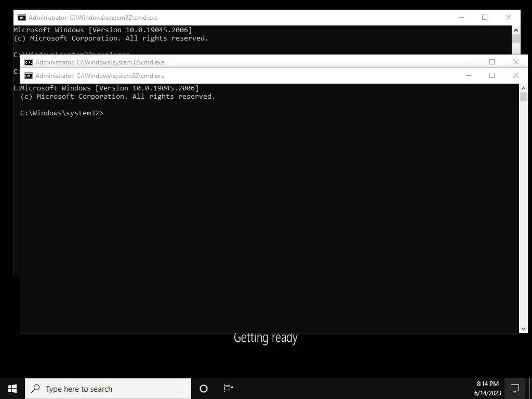Click the Show desktop sliver at taskbar end
Viewport: 532px width, 399px height.
(530, 389)
